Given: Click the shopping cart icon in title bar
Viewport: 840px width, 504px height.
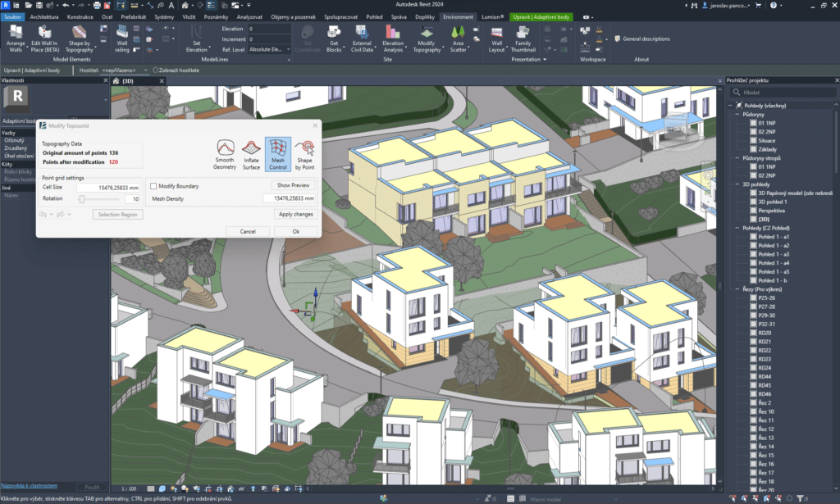Looking at the screenshot, I should pos(758,6).
